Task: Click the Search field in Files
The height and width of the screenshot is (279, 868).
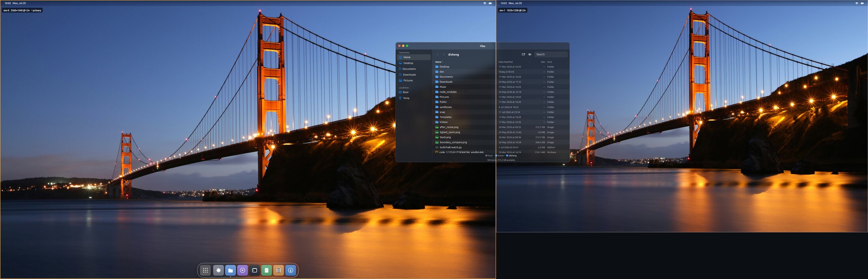Action: pos(551,54)
